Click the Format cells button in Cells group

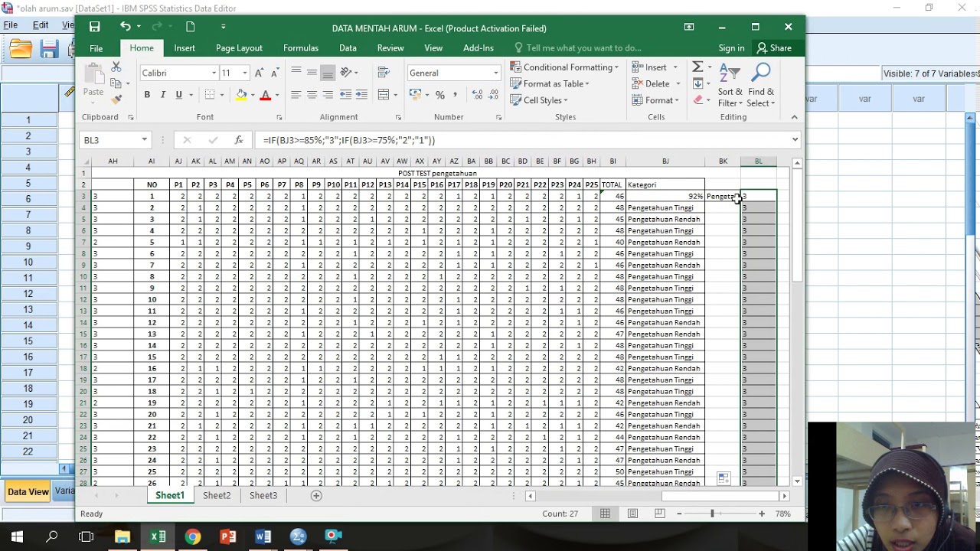656,100
